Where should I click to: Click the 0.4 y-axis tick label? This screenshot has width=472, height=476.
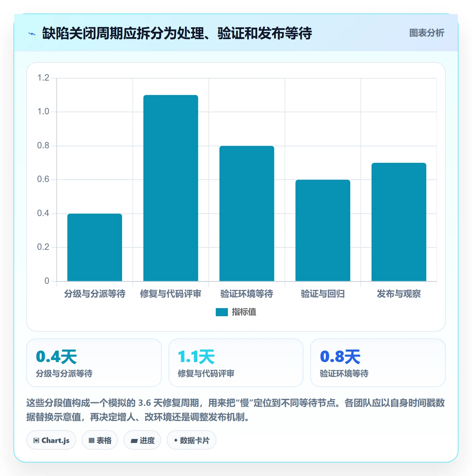pos(43,213)
